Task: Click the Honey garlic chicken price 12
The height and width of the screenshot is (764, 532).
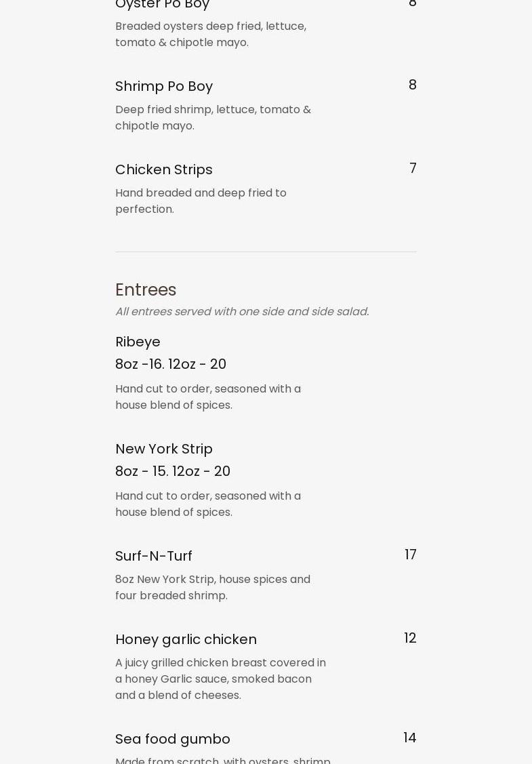Action: 410,638
